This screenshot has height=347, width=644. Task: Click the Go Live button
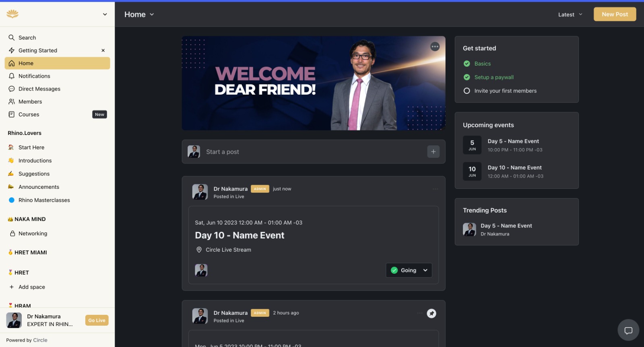(97, 320)
